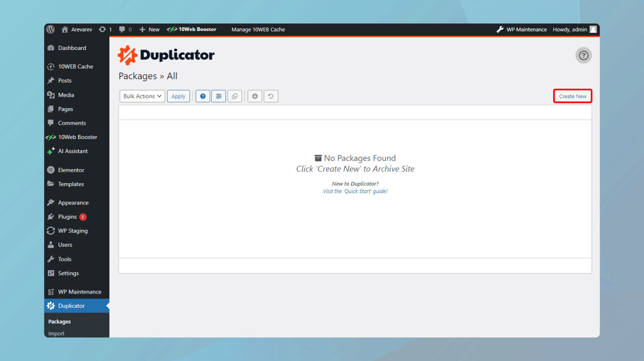Open the help circle icon at top right
The height and width of the screenshot is (361, 644).
(584, 55)
